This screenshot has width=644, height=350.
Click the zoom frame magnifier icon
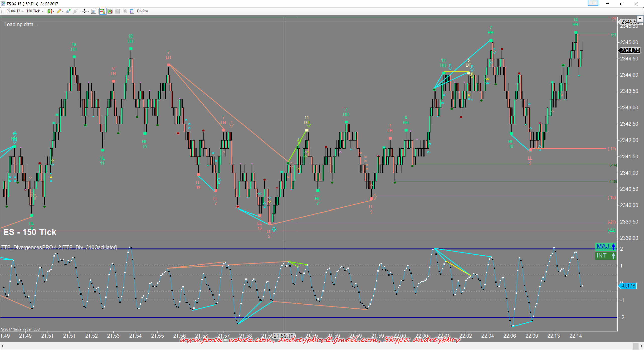coord(94,11)
